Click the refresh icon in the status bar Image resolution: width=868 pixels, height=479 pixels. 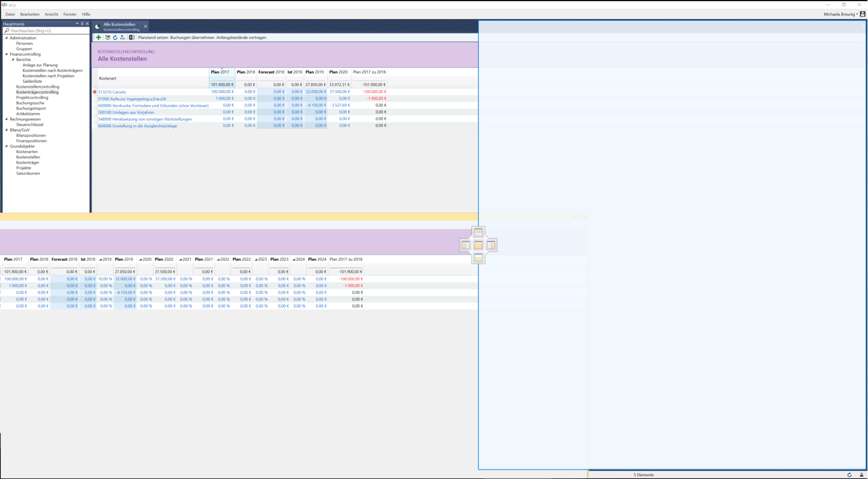pos(850,475)
